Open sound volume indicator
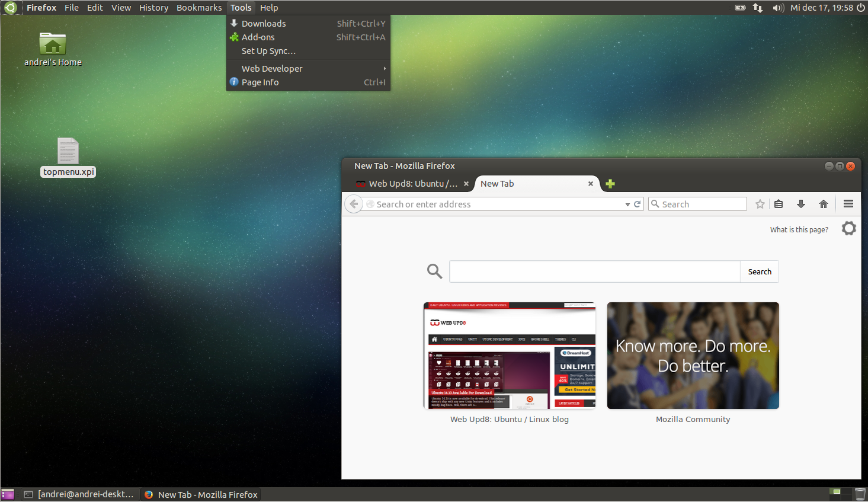868x502 pixels. tap(778, 8)
